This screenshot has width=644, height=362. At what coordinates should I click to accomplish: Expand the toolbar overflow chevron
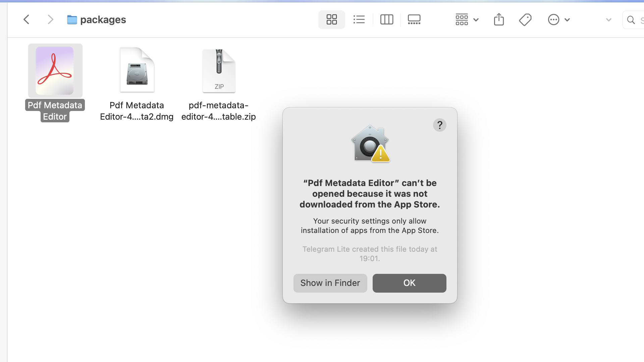coord(608,20)
